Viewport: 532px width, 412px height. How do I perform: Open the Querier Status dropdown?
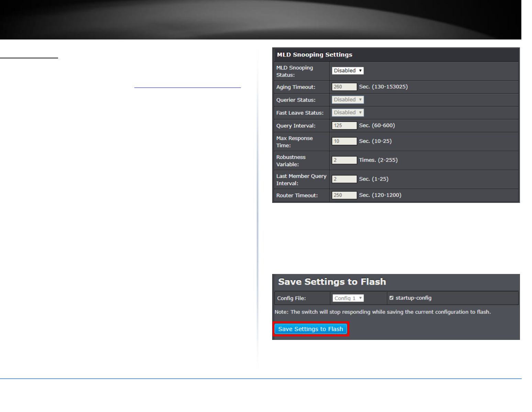pos(347,100)
